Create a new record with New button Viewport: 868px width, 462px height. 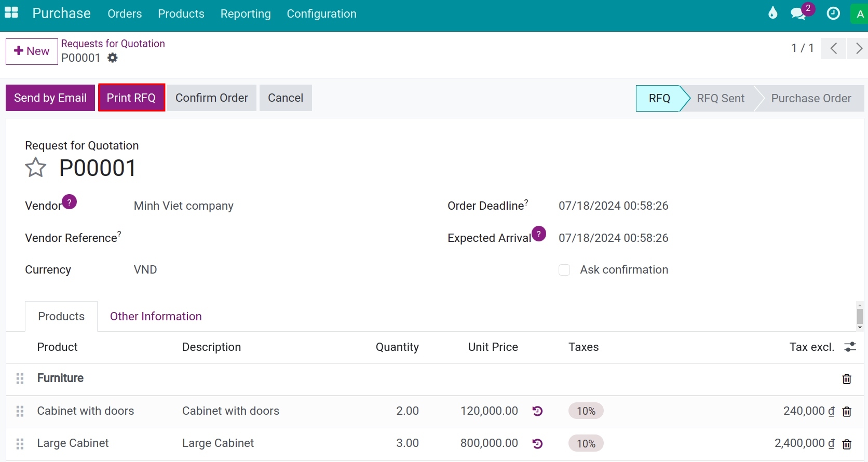(x=32, y=51)
